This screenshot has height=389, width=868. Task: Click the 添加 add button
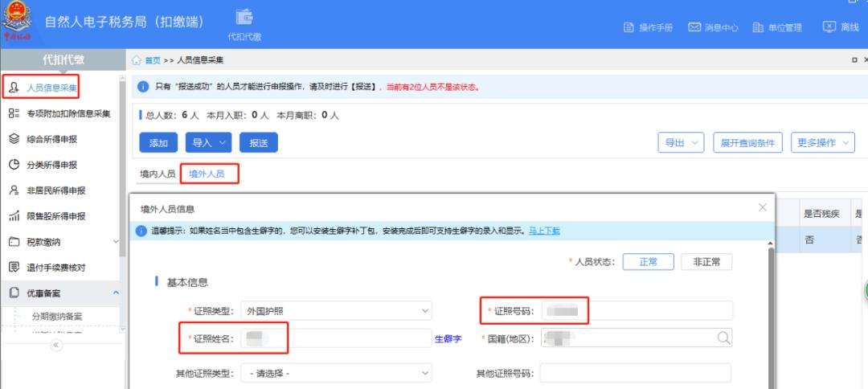tap(158, 142)
